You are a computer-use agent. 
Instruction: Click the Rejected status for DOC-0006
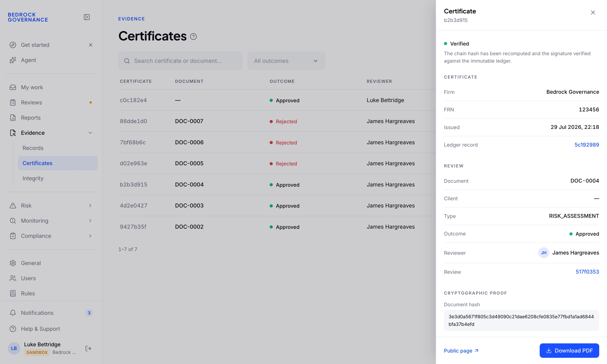283,143
